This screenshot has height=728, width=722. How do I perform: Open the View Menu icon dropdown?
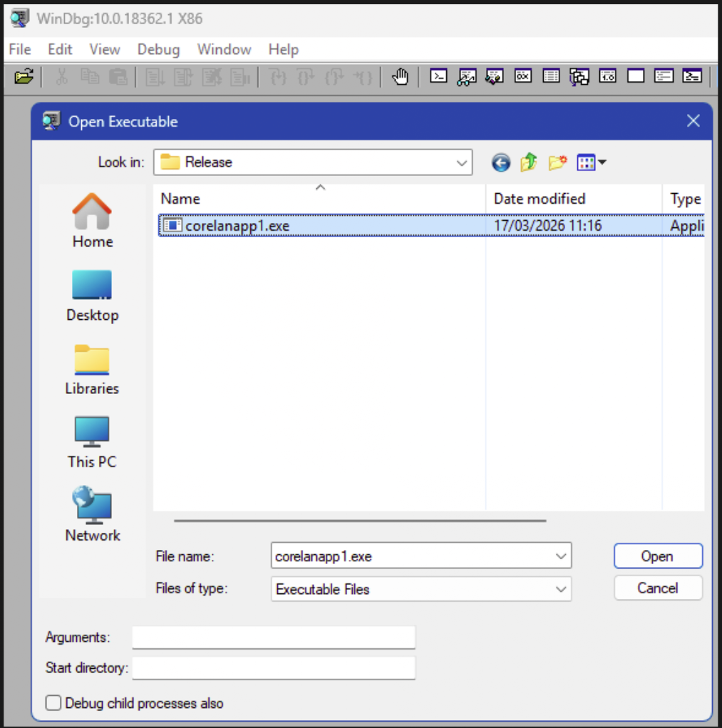591,163
